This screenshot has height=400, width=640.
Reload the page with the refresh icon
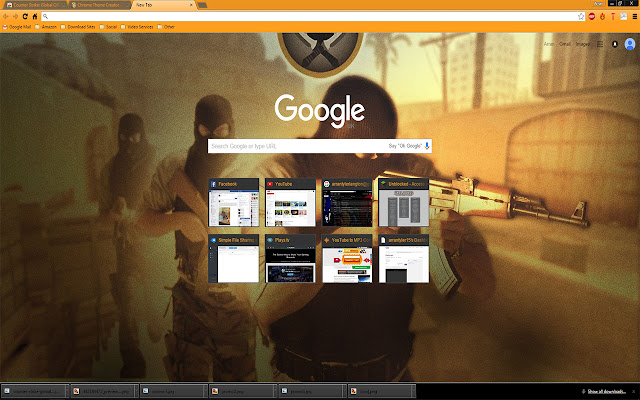(x=25, y=16)
